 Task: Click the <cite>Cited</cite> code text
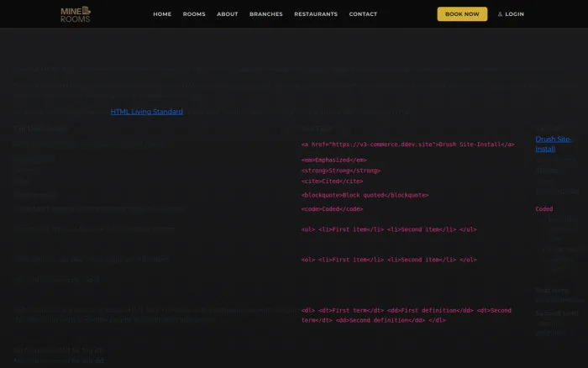tap(332, 181)
